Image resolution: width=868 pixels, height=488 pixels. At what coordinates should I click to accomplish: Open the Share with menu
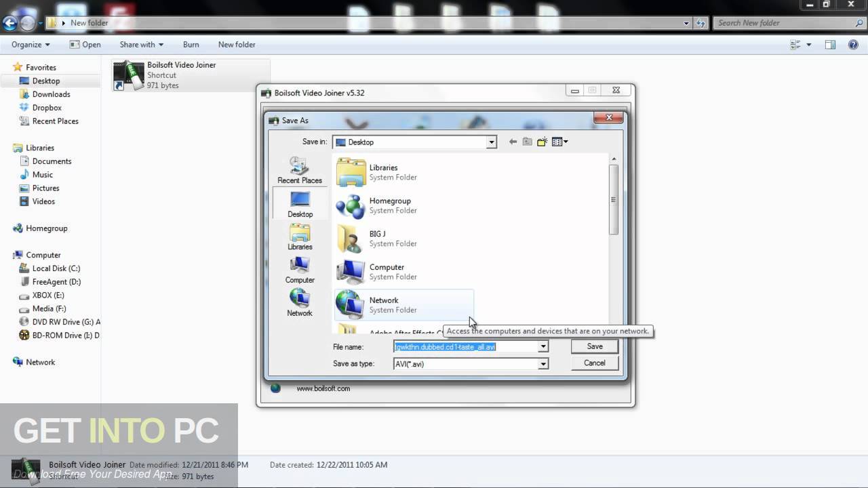click(141, 45)
